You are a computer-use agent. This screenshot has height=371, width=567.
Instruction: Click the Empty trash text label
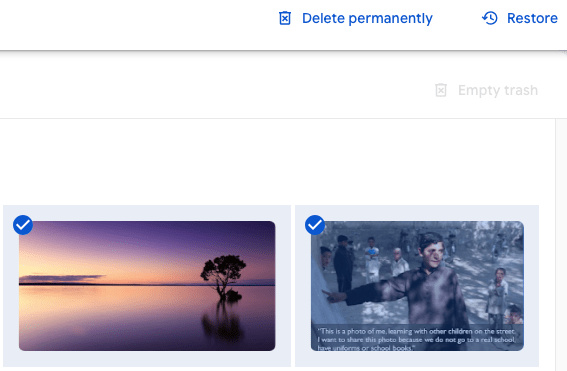tap(498, 90)
